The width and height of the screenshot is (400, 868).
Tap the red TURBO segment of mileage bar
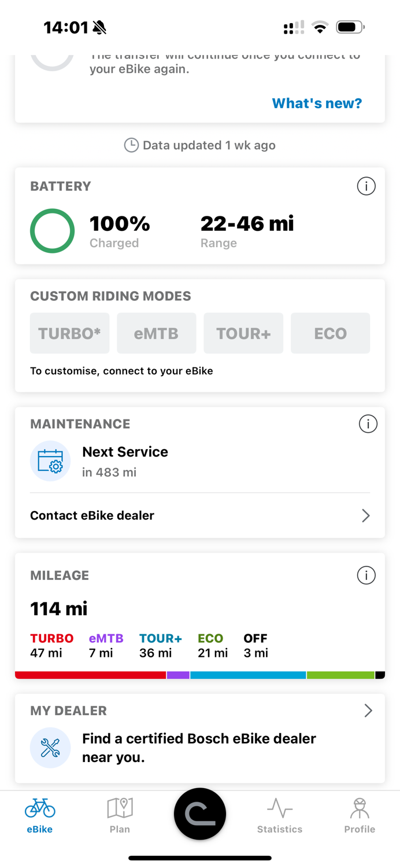tap(91, 675)
